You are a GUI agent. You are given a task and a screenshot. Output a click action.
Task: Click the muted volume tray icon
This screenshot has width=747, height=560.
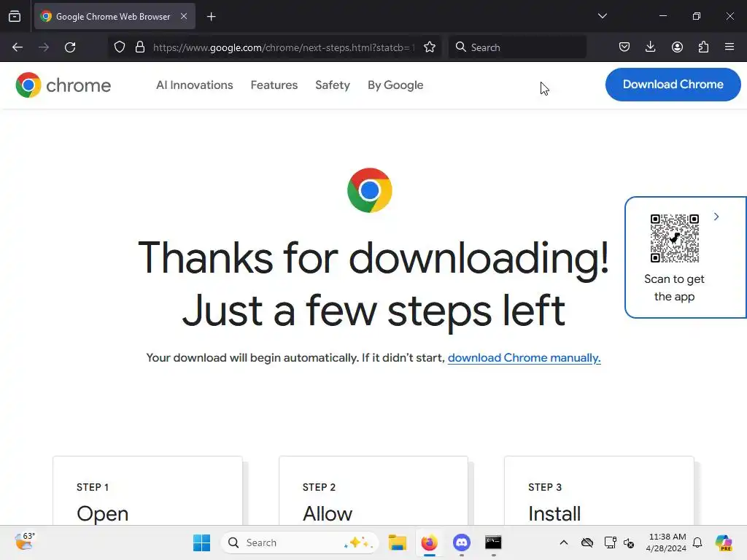pyautogui.click(x=629, y=542)
